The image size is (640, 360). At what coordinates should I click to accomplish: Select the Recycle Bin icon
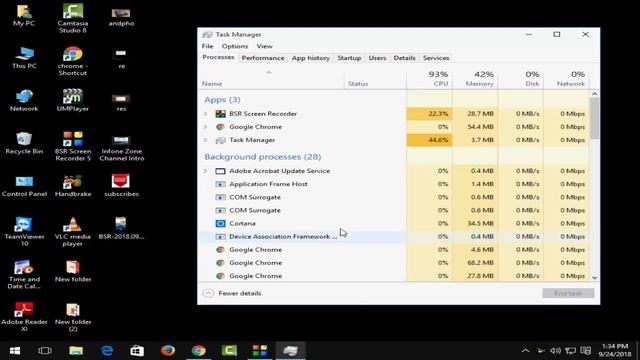pyautogui.click(x=24, y=143)
